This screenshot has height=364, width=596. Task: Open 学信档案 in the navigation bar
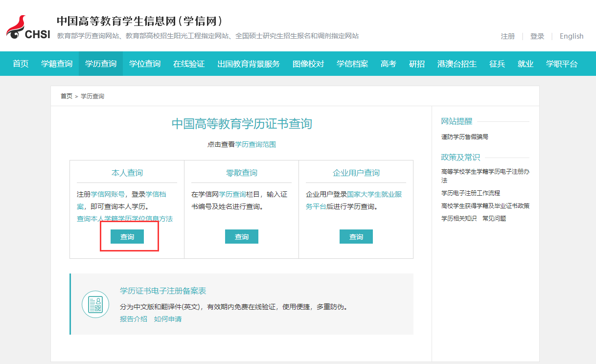point(352,64)
